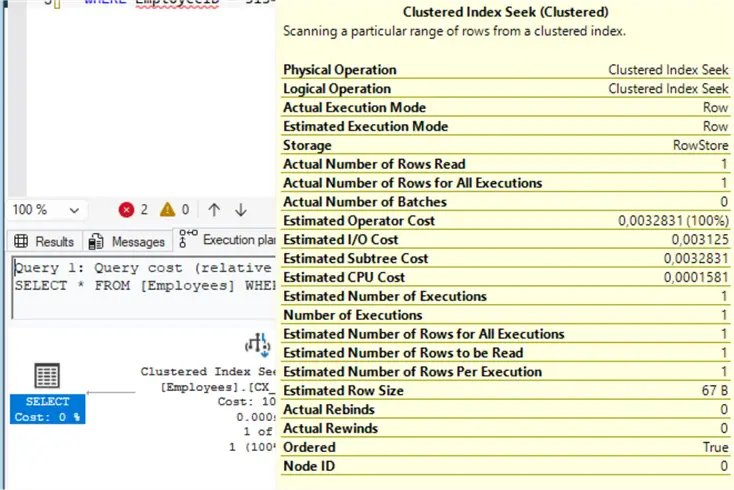
Task: Switch to the Messages tab
Action: tap(127, 241)
